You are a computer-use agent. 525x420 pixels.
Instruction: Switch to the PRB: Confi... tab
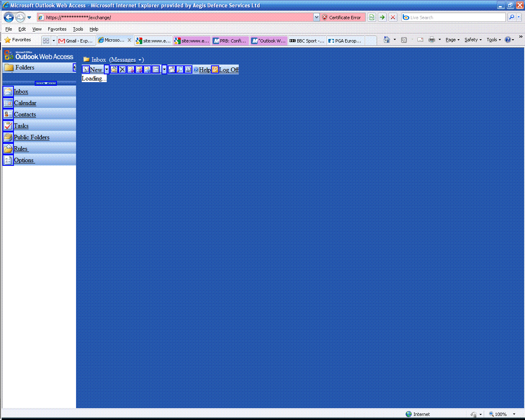point(231,40)
